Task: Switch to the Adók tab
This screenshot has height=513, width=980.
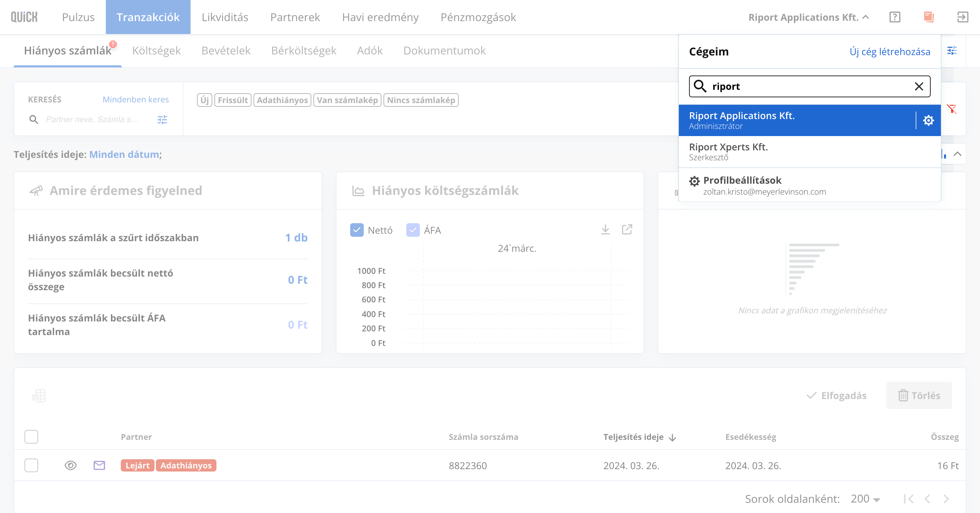Action: pos(370,51)
